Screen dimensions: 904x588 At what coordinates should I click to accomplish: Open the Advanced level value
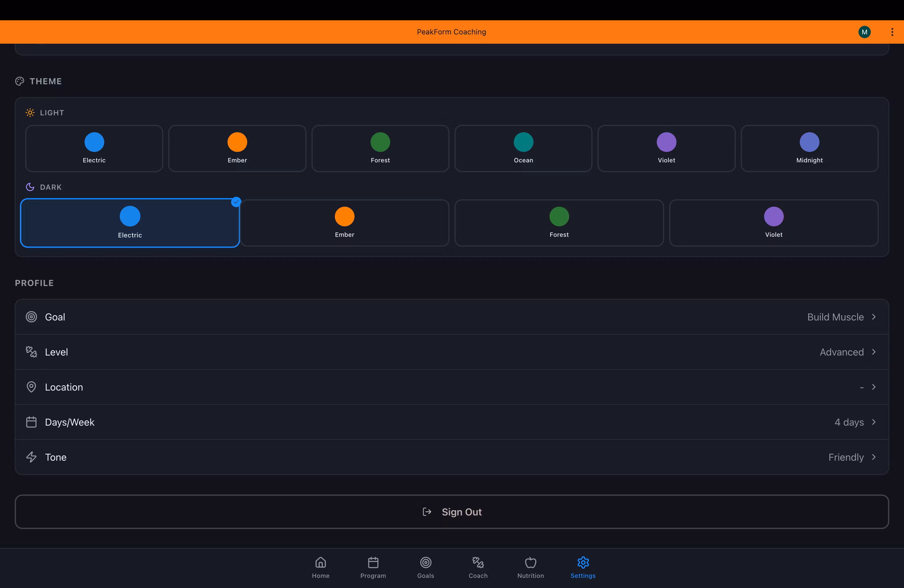tap(842, 352)
